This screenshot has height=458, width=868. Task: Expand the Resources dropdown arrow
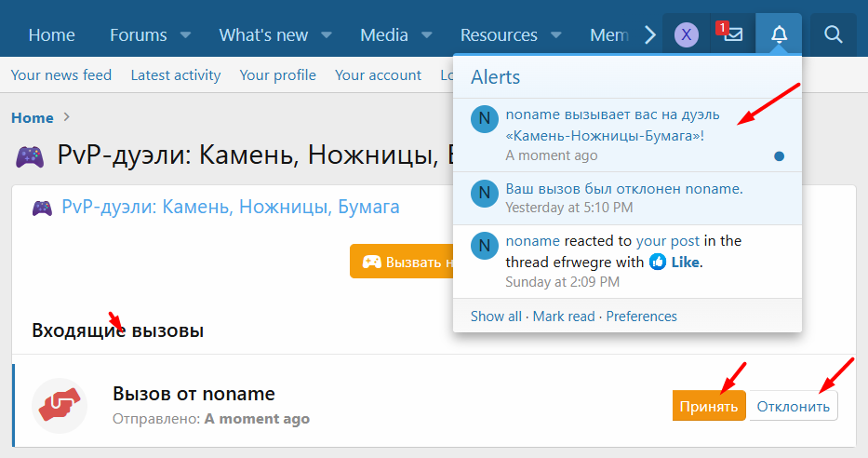click(556, 35)
